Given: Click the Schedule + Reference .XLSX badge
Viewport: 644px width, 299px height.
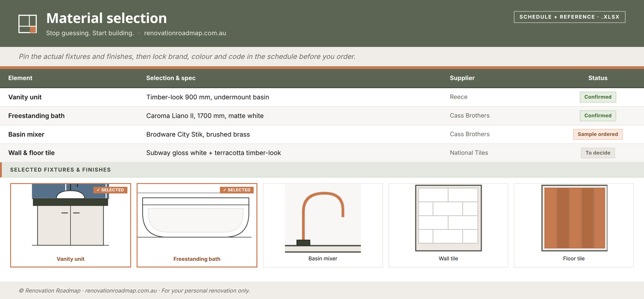Looking at the screenshot, I should point(569,17).
